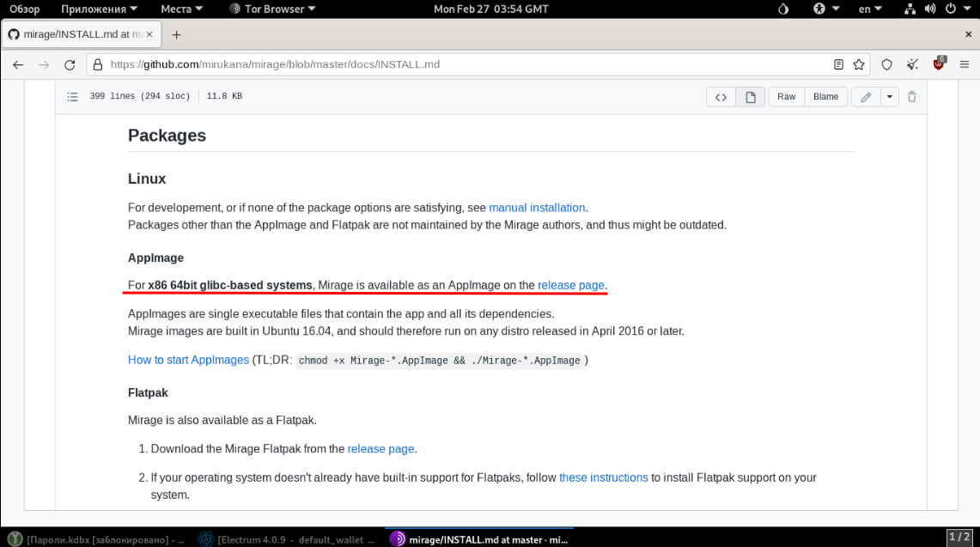Open the Приложения menu
980x547 pixels.
99,9
